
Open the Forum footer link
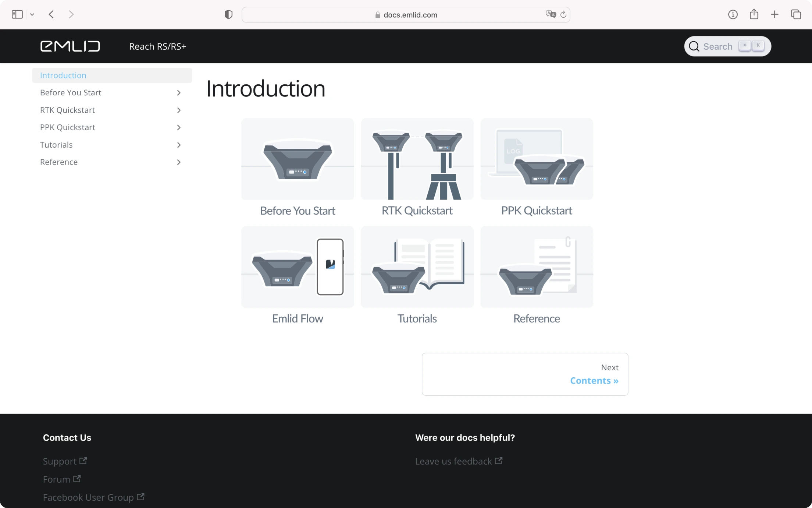click(x=62, y=479)
